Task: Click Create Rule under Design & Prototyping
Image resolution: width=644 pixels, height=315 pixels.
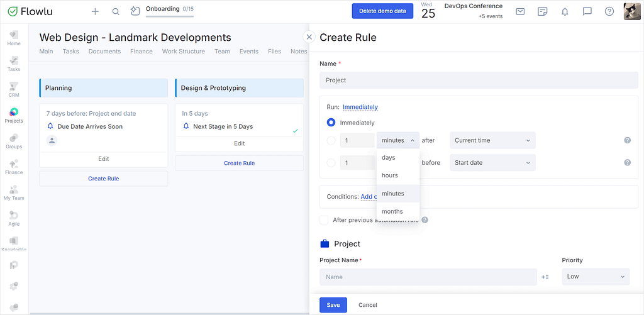Action: [240, 163]
